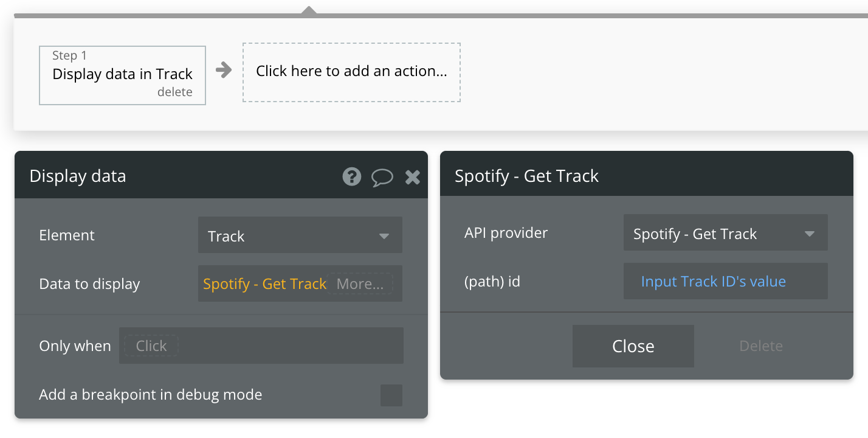Click the delete link in Step 1

(x=174, y=92)
